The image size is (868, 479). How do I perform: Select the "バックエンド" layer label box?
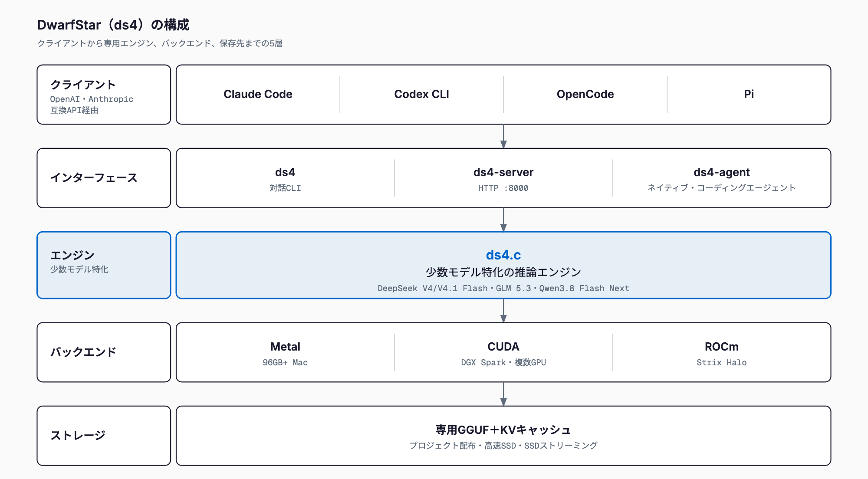(x=104, y=352)
